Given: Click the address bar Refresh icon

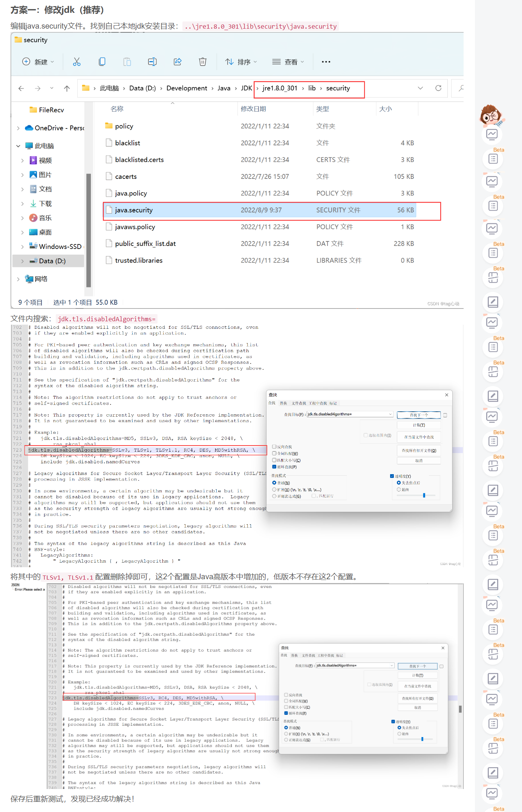Looking at the screenshot, I should [438, 88].
